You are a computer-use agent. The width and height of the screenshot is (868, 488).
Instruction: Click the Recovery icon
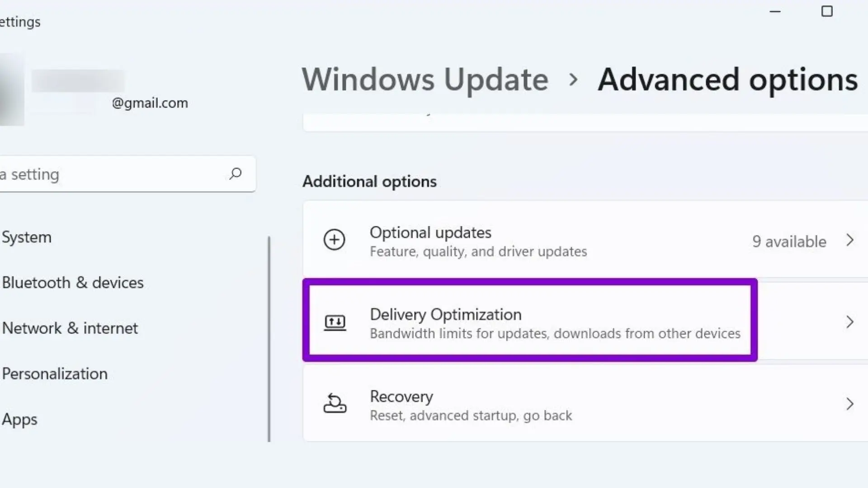click(335, 404)
